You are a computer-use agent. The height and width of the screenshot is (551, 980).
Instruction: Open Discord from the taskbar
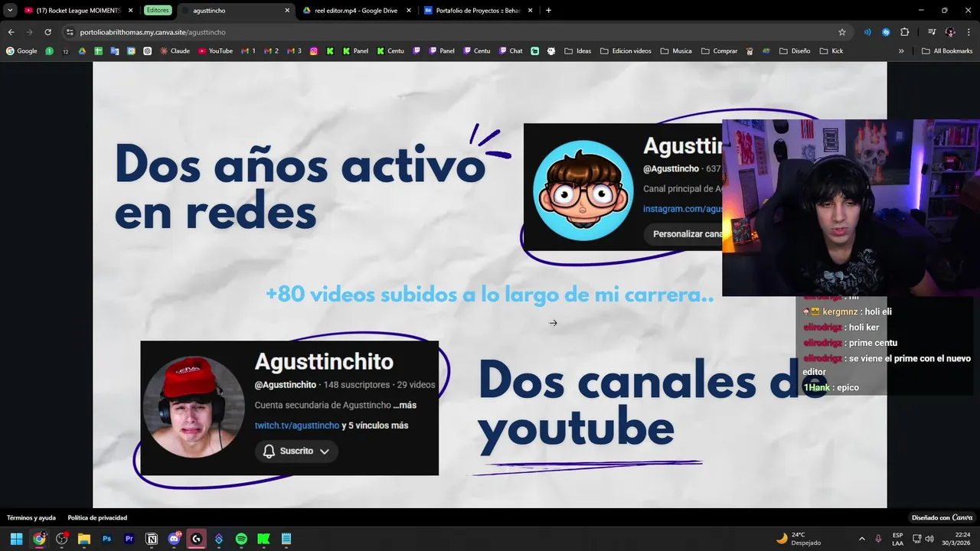tap(174, 539)
